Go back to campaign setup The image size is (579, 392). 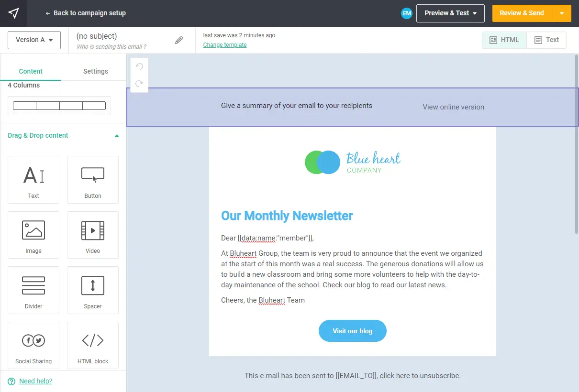(86, 13)
